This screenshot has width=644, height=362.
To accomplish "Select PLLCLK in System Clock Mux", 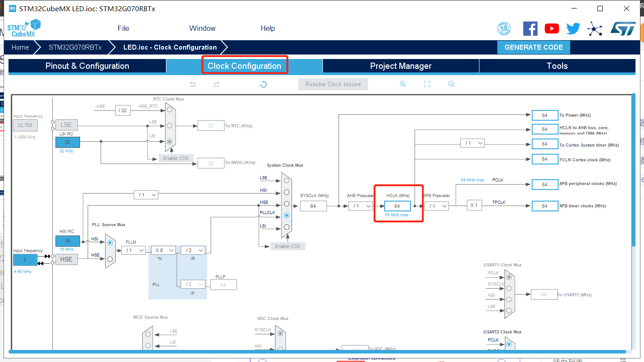I will (286, 215).
